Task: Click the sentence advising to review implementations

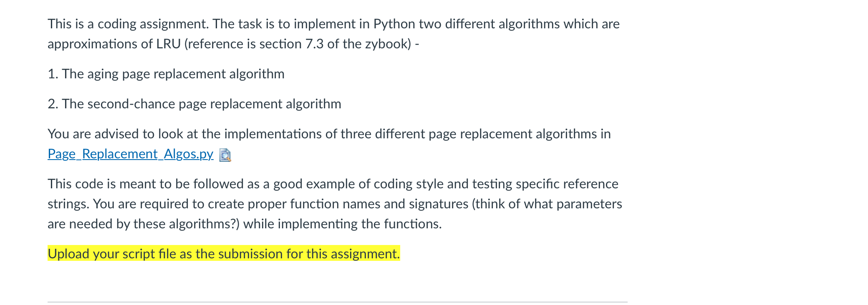Action: [329, 134]
